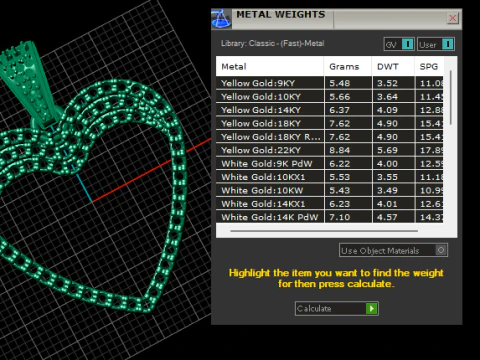Toggle the GV library switch
The width and height of the screenshot is (480, 360).
(399, 44)
